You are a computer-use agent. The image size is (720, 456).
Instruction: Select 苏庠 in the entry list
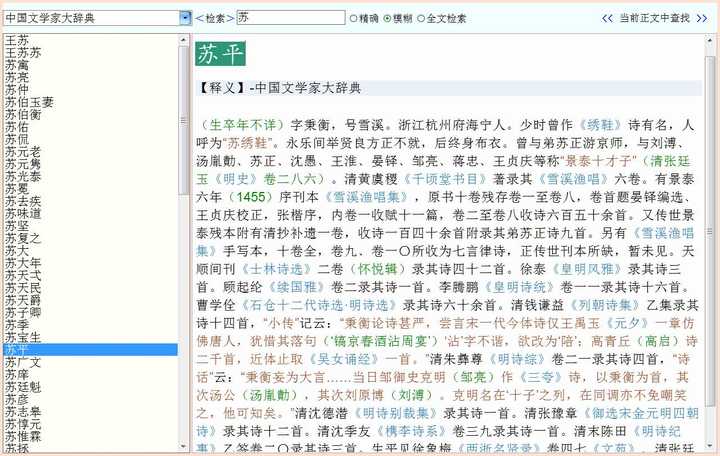17,375
